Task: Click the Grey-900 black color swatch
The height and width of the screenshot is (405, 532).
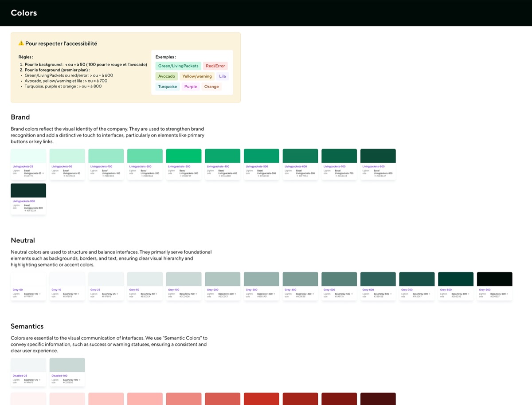Action: 495,279
